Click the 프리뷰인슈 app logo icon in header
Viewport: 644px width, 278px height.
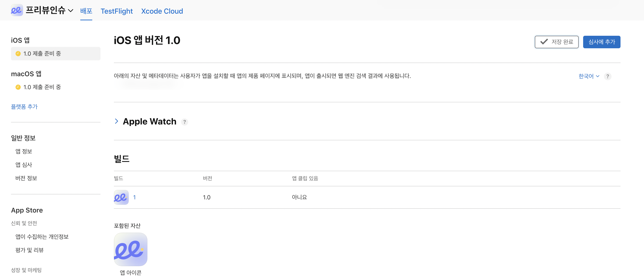(17, 10)
